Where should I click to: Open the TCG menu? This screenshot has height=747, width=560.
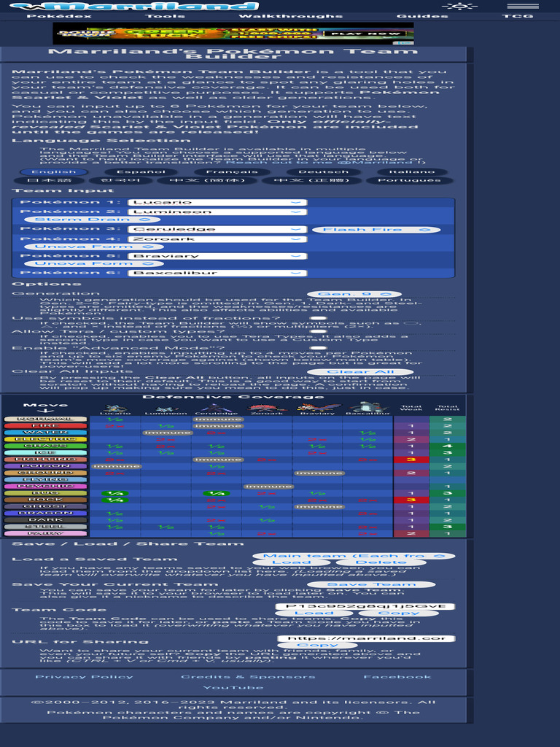tap(518, 16)
